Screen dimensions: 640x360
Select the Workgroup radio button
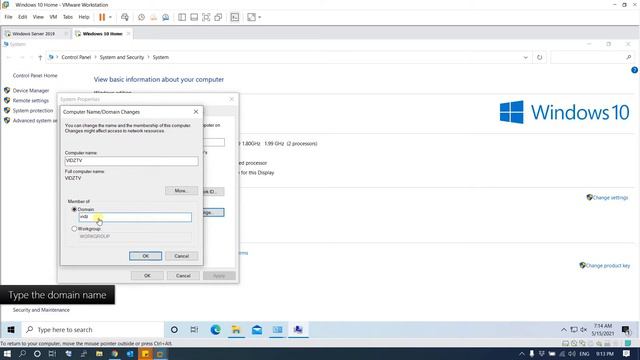tap(74, 229)
